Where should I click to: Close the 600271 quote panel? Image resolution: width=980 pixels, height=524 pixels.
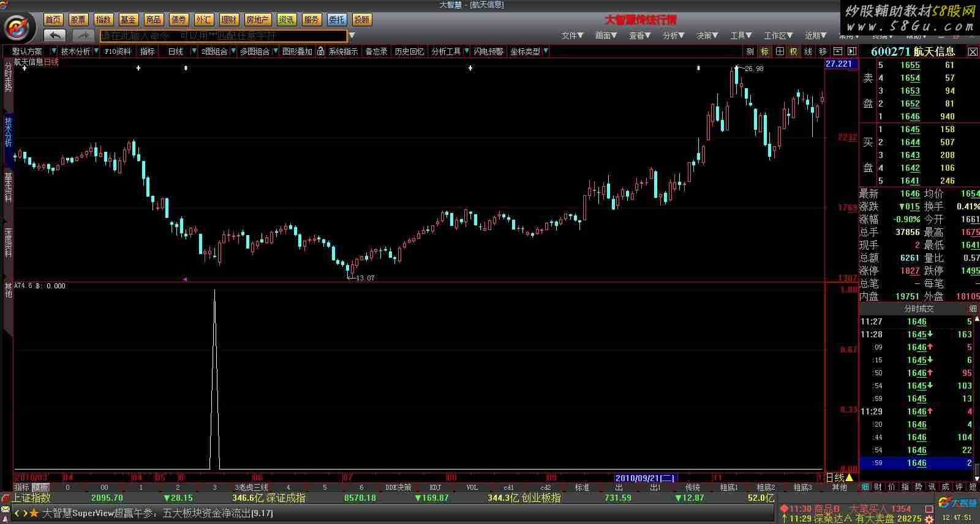[973, 52]
